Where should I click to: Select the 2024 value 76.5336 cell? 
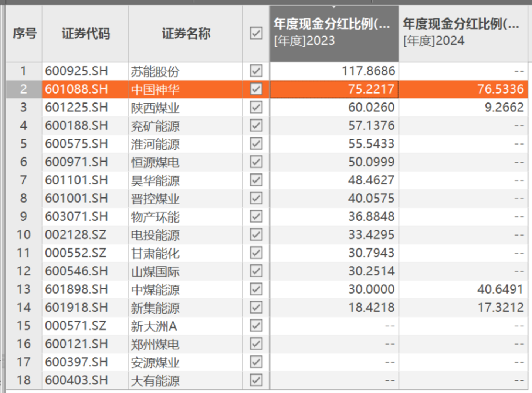coord(500,89)
